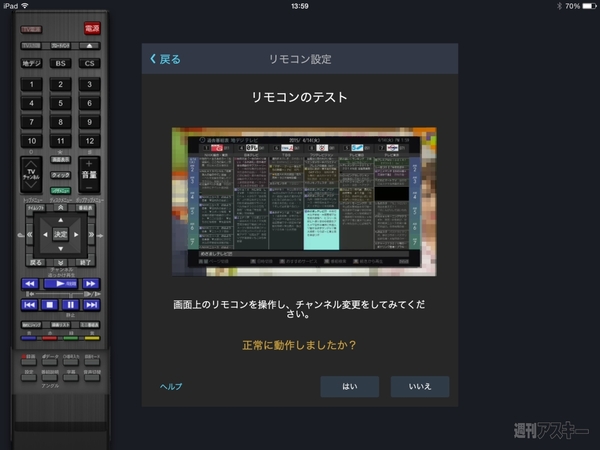
Task: Tap the red color key
Action: [50, 338]
